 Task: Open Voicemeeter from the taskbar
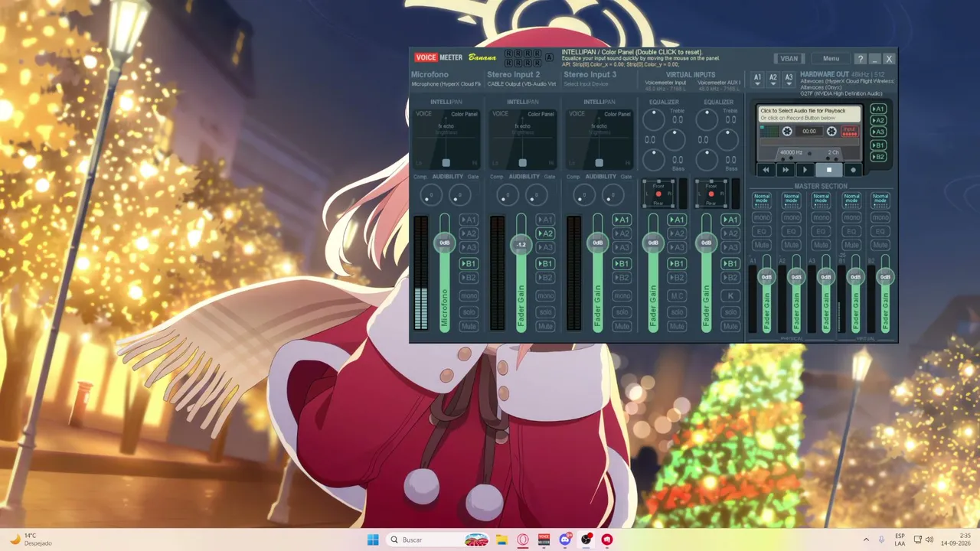pyautogui.click(x=544, y=540)
